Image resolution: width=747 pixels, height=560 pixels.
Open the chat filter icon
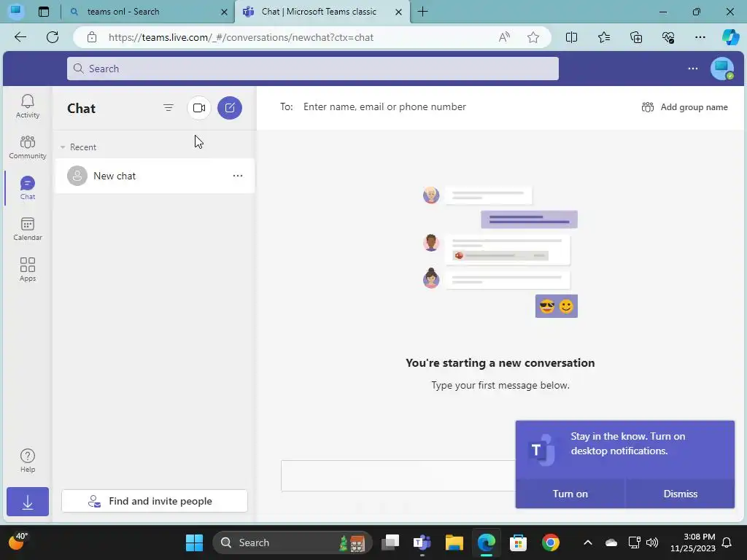click(169, 108)
